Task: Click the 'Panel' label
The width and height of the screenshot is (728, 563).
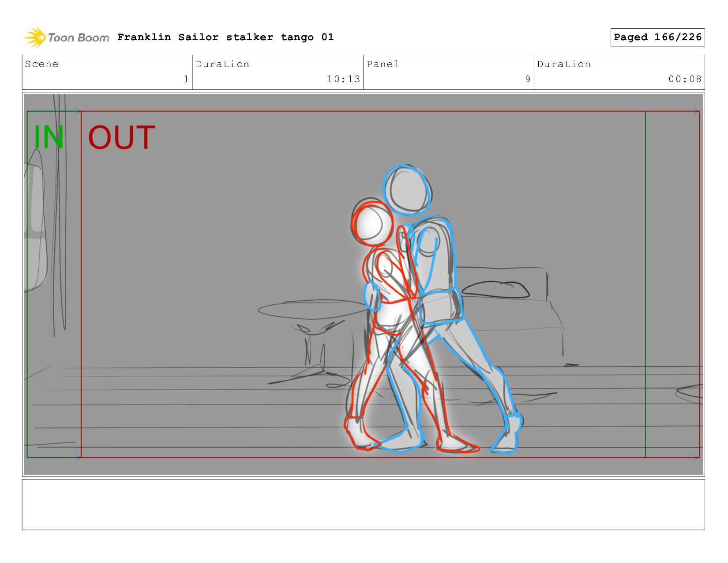Action: coord(383,64)
